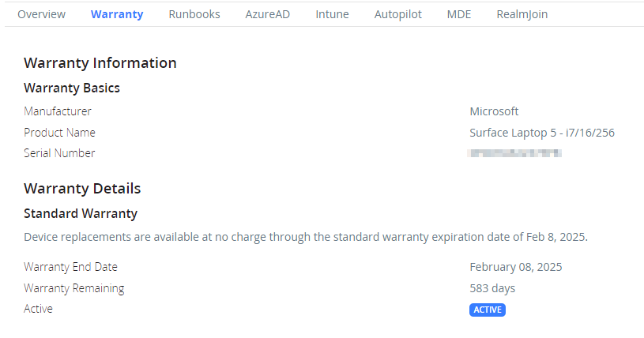Click the Warranty Remaining label

click(x=74, y=288)
